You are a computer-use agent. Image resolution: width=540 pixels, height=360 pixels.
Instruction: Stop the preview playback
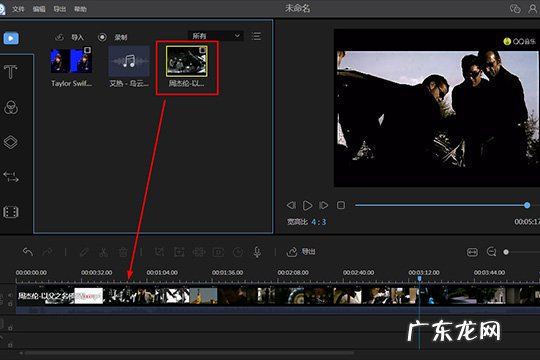[x=341, y=205]
